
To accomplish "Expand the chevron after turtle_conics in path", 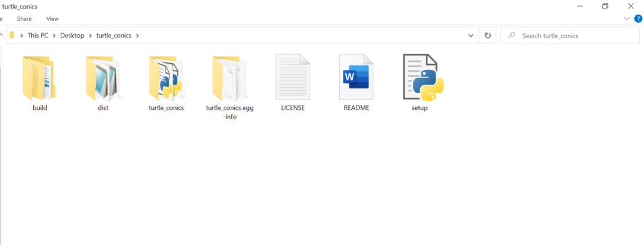I will (x=137, y=36).
